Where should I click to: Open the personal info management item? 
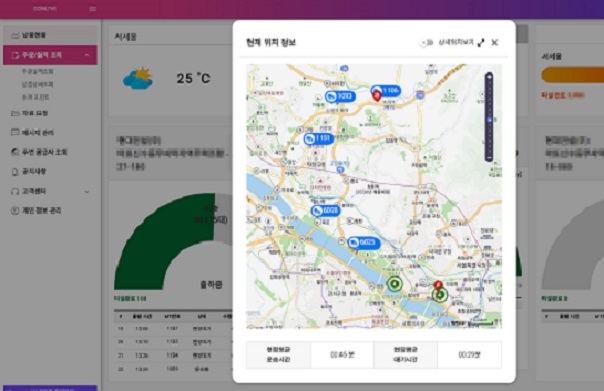(36, 210)
